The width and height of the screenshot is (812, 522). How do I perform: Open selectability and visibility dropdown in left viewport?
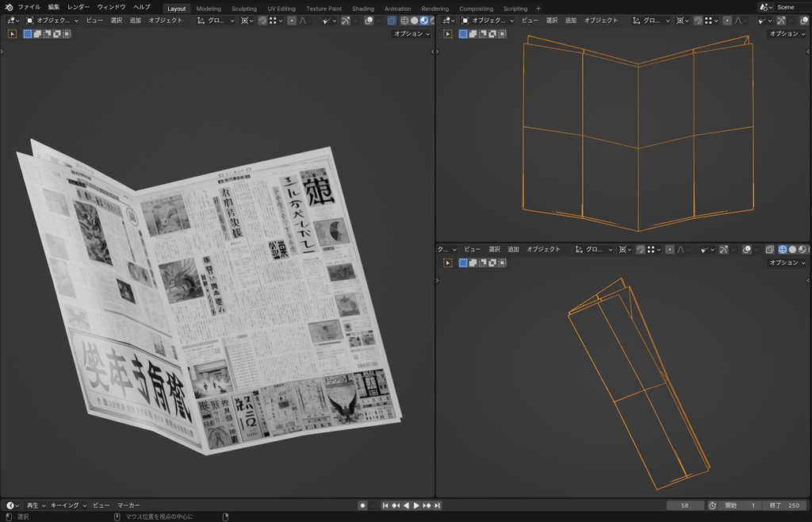tap(329, 21)
